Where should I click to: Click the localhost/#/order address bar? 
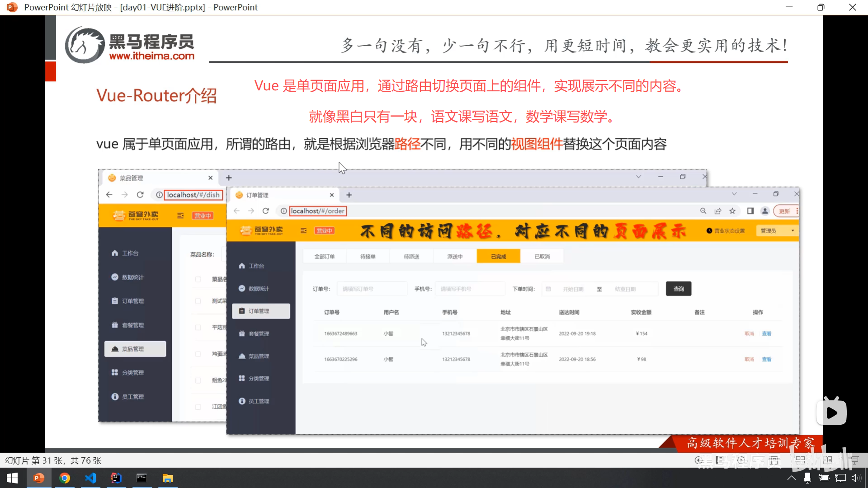[x=318, y=211]
